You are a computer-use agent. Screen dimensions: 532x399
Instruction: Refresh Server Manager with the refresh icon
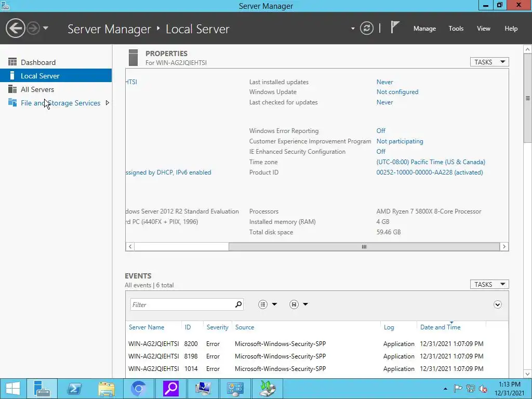[366, 28]
